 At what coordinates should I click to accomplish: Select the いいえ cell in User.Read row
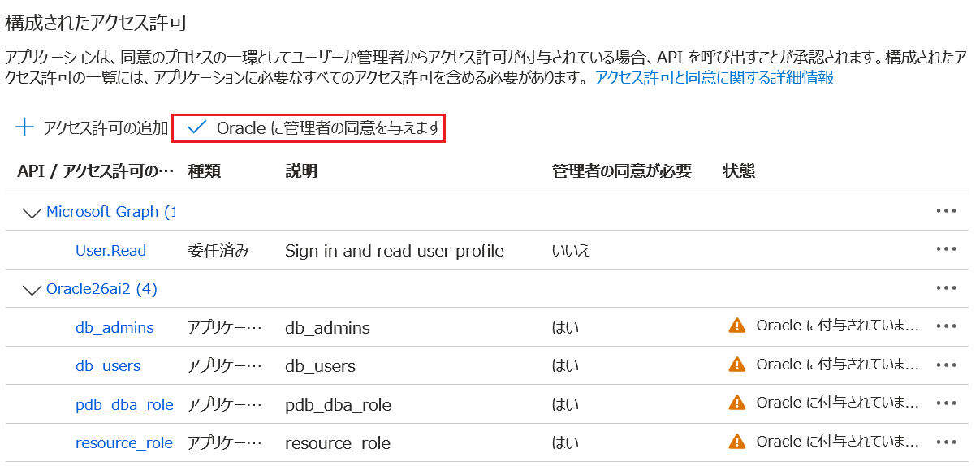(x=571, y=250)
